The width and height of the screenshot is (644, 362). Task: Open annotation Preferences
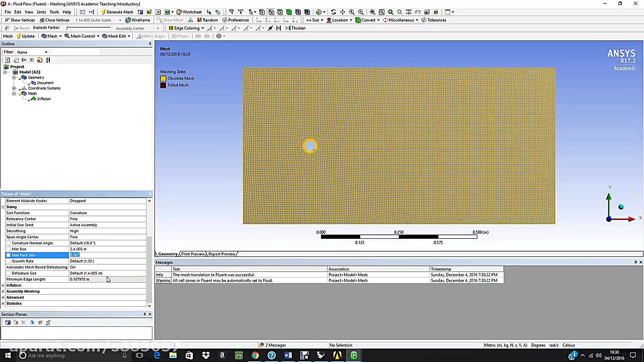235,20
